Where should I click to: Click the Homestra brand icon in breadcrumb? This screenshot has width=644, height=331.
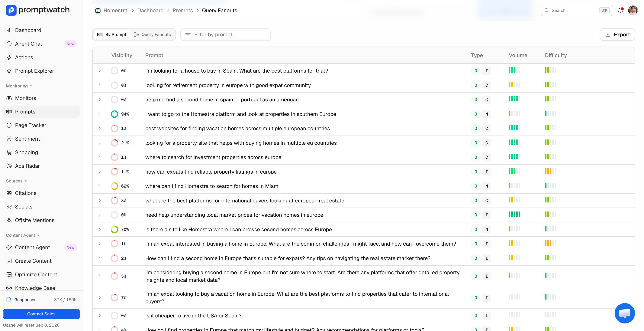[98, 11]
